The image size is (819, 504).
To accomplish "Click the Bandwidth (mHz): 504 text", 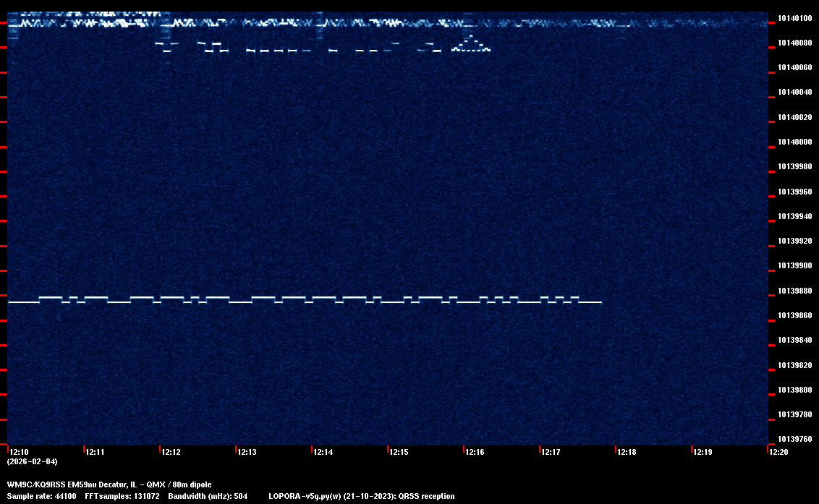I will [207, 496].
